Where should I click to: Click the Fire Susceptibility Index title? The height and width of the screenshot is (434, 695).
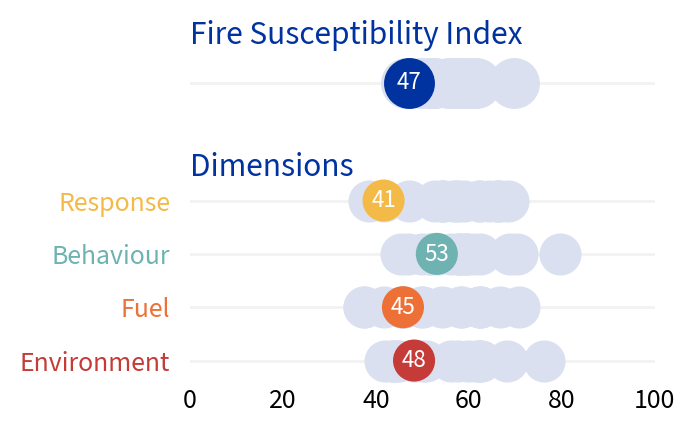(x=356, y=34)
